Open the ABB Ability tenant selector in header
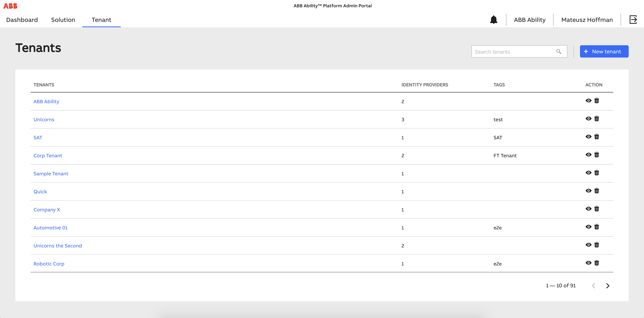 point(530,20)
